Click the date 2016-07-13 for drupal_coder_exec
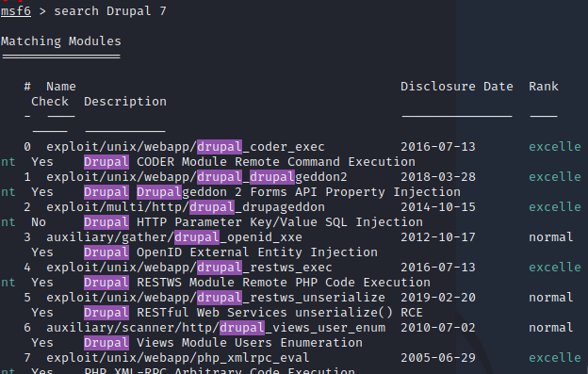588x374 pixels. pyautogui.click(x=438, y=147)
